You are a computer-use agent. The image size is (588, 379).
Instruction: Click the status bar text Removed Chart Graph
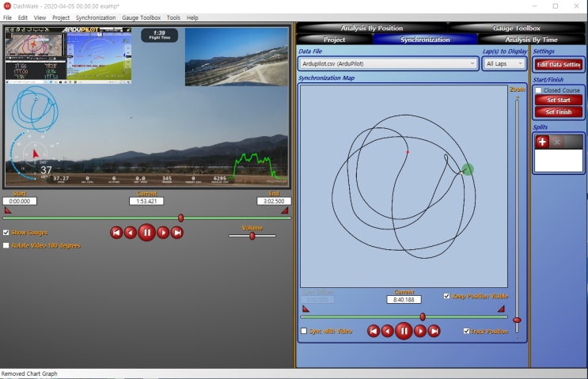pos(29,373)
